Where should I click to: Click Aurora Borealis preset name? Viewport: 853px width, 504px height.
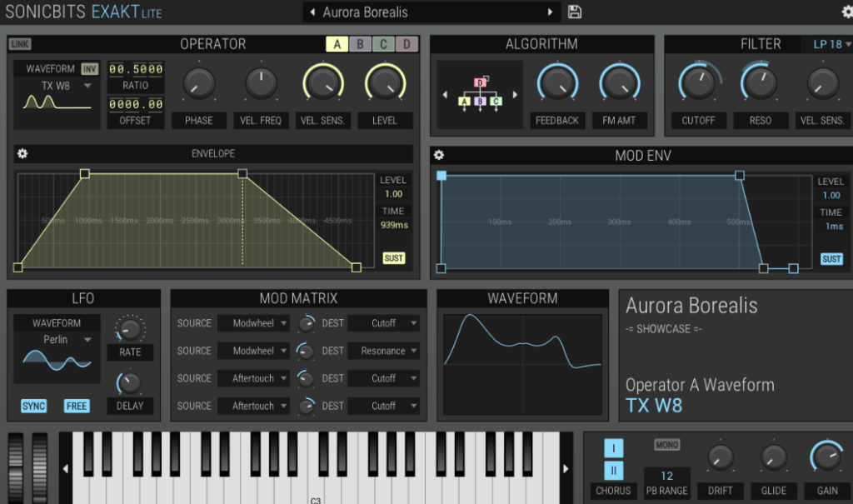click(365, 12)
